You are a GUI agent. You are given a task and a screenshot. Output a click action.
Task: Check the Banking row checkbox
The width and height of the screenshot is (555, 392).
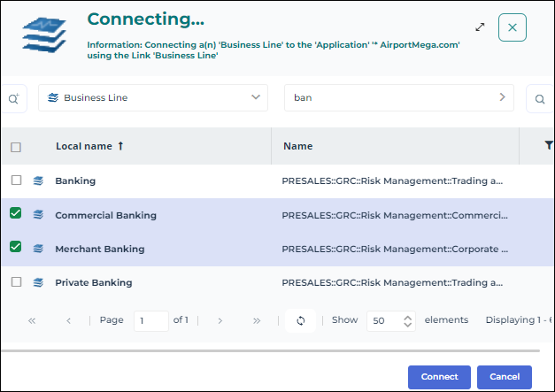point(16,181)
